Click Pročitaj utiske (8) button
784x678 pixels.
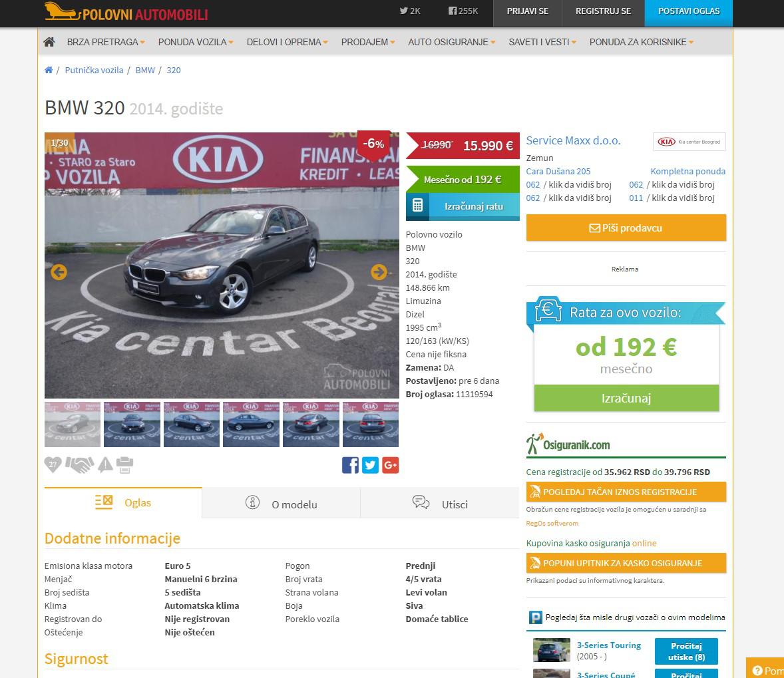pos(686,651)
